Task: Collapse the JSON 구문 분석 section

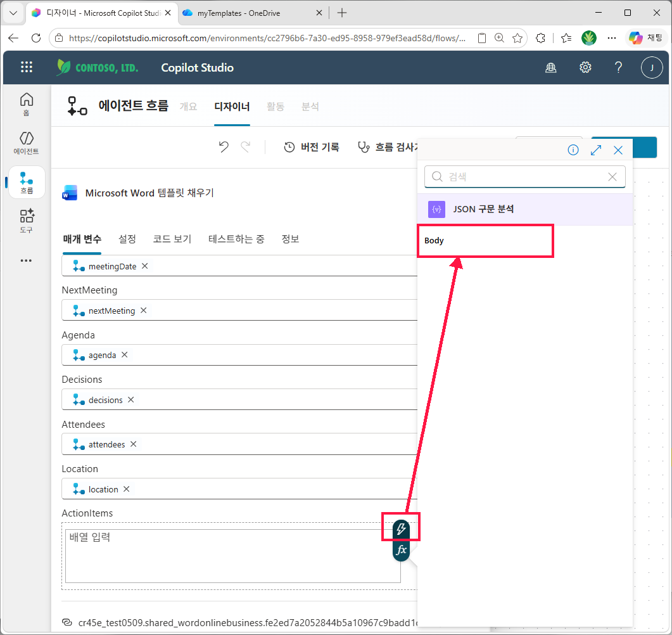Action: tap(524, 209)
